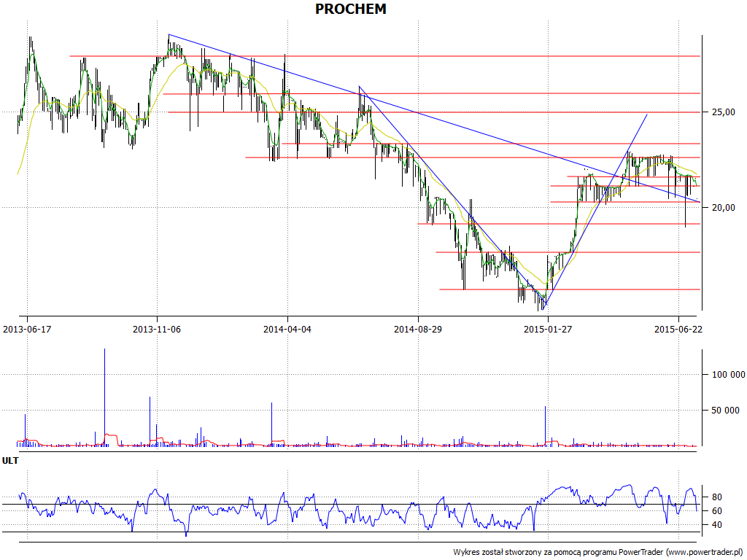Click the 50 000 volume axis label
The height and width of the screenshot is (560, 747).
726,411
